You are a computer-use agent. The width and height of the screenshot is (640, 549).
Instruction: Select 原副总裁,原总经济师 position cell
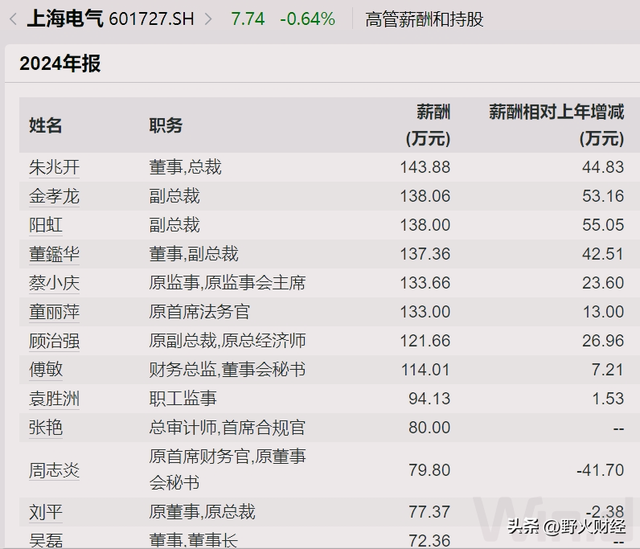coord(227,341)
